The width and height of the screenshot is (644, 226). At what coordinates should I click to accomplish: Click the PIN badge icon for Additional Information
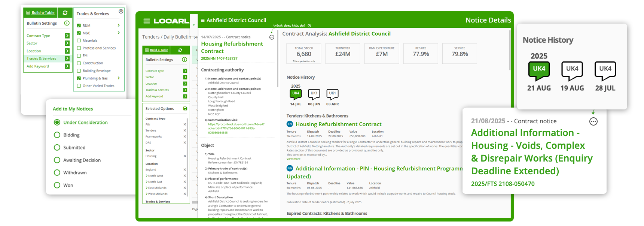point(290,169)
